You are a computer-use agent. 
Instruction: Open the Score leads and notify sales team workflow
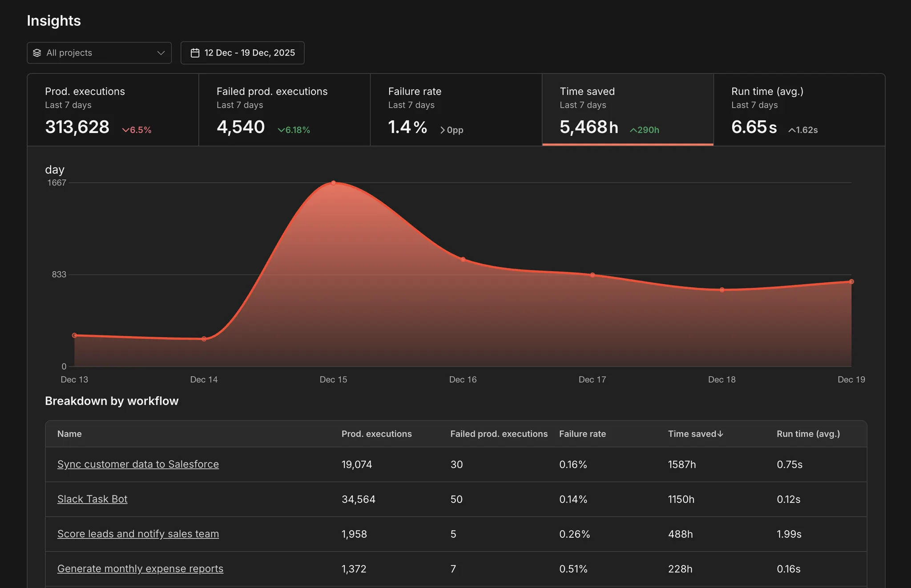[138, 534]
